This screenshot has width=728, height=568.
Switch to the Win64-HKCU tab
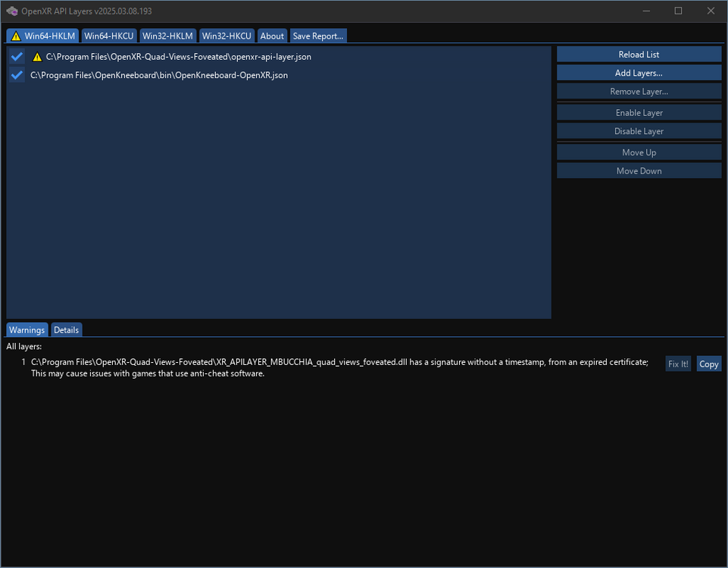(x=108, y=36)
